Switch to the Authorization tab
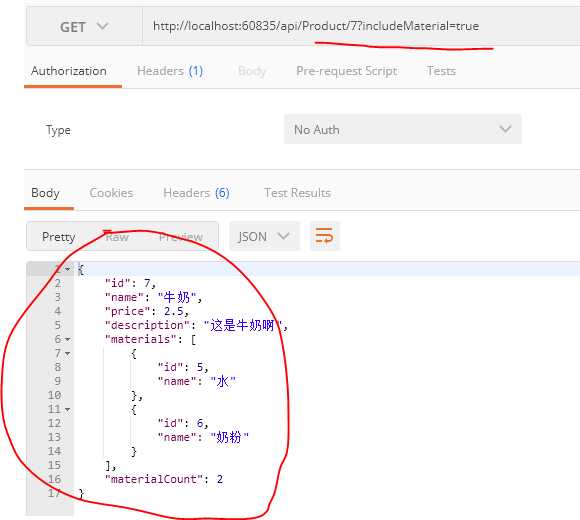 point(69,71)
